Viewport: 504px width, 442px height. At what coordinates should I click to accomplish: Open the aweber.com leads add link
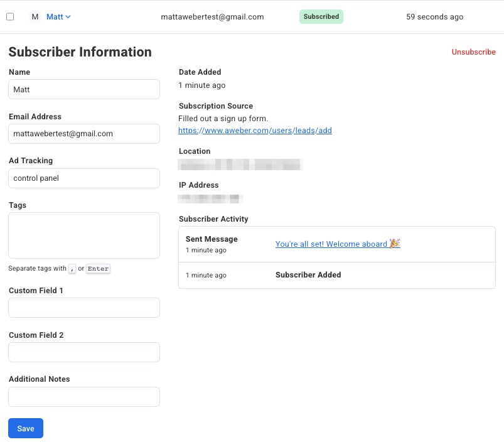pos(255,131)
